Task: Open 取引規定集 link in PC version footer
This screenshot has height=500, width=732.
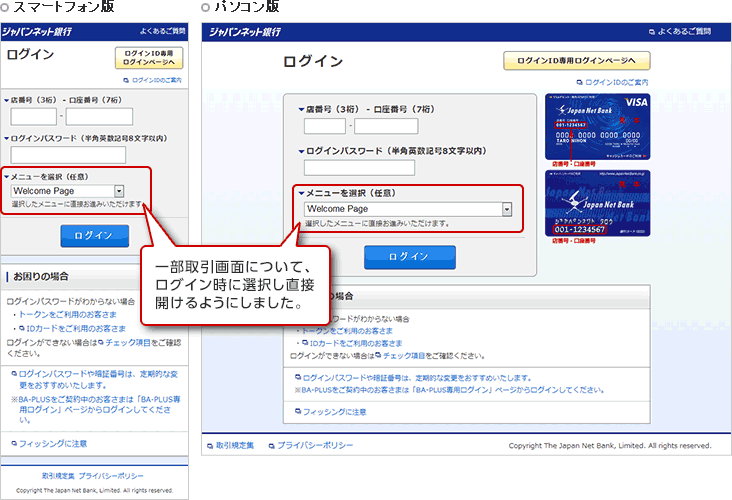Action: [235, 445]
